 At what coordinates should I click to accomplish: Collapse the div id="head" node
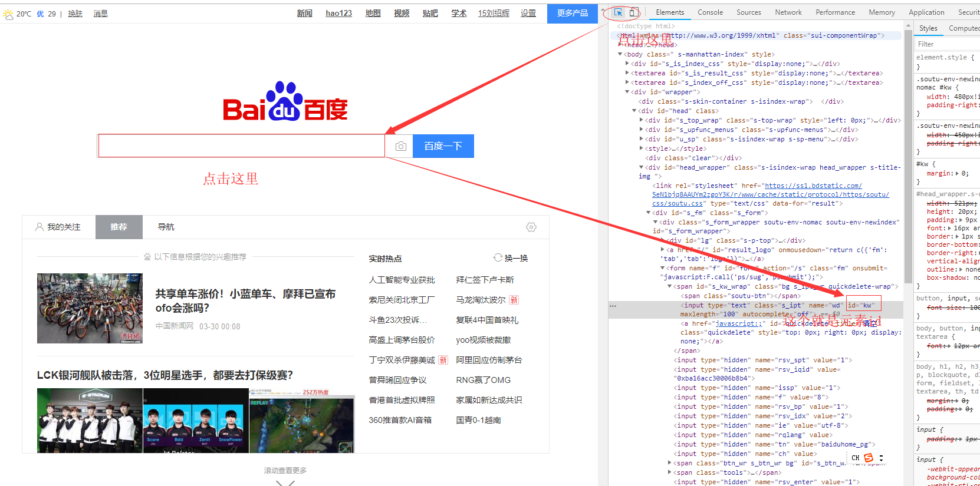pos(634,111)
